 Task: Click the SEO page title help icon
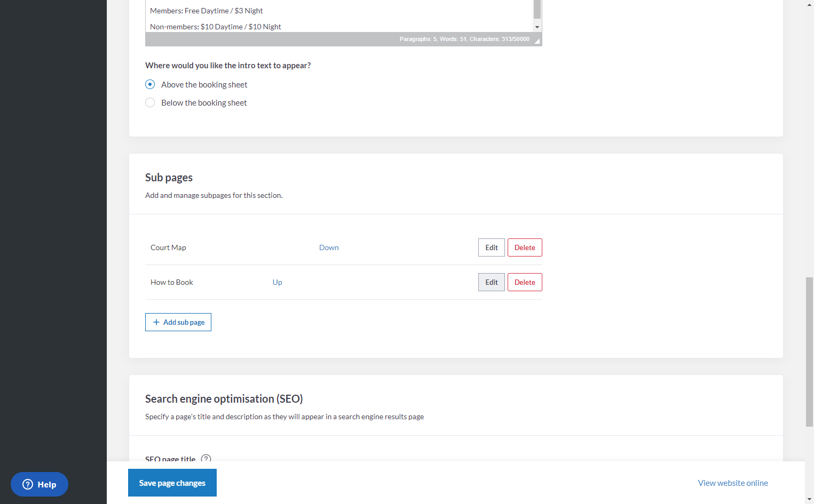click(x=206, y=459)
